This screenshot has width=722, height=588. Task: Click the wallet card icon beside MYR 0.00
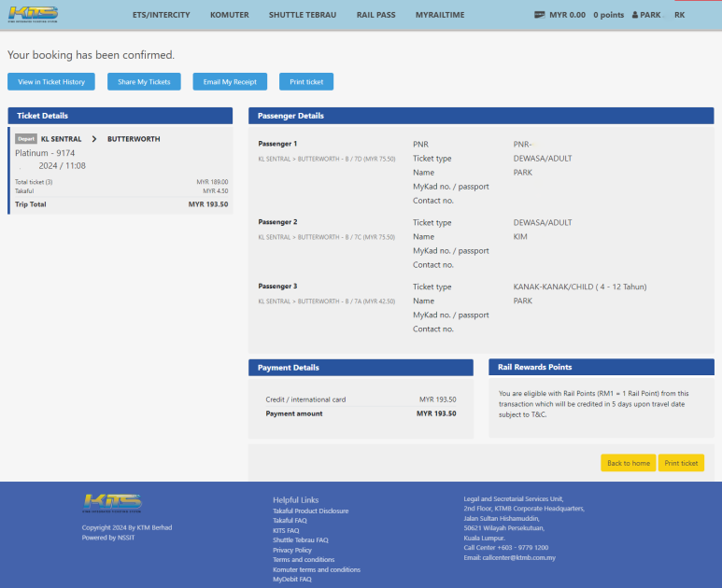pyautogui.click(x=539, y=15)
